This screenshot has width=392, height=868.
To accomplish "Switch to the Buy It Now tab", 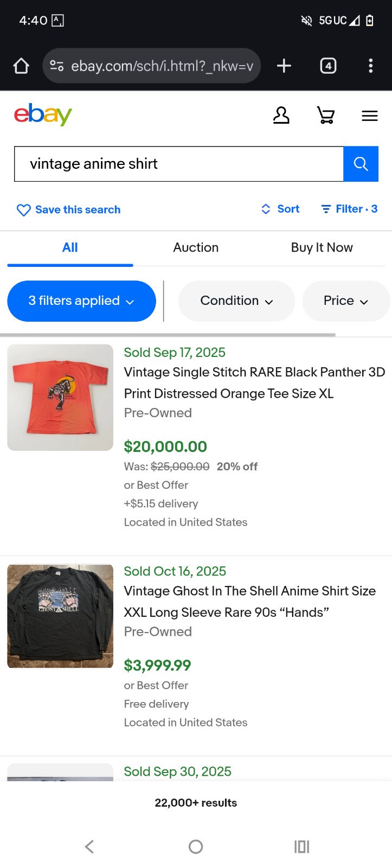I will [x=322, y=247].
